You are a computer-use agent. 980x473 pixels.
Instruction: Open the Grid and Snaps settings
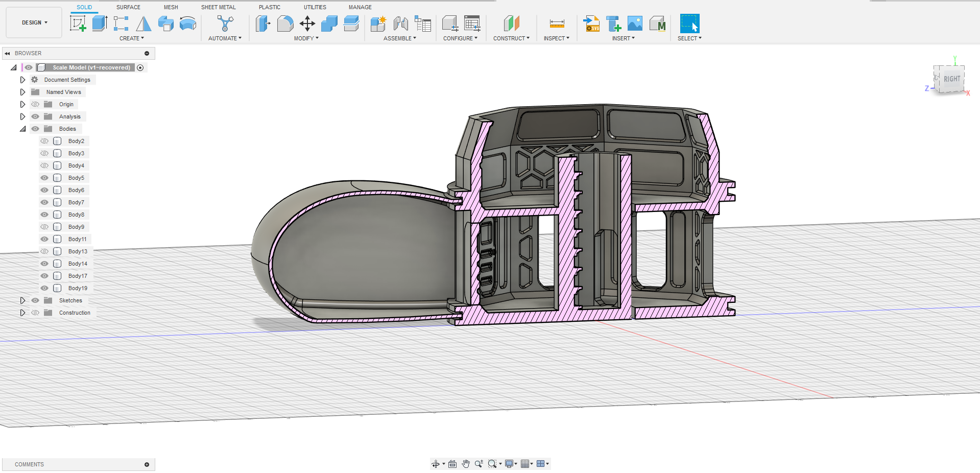527,464
